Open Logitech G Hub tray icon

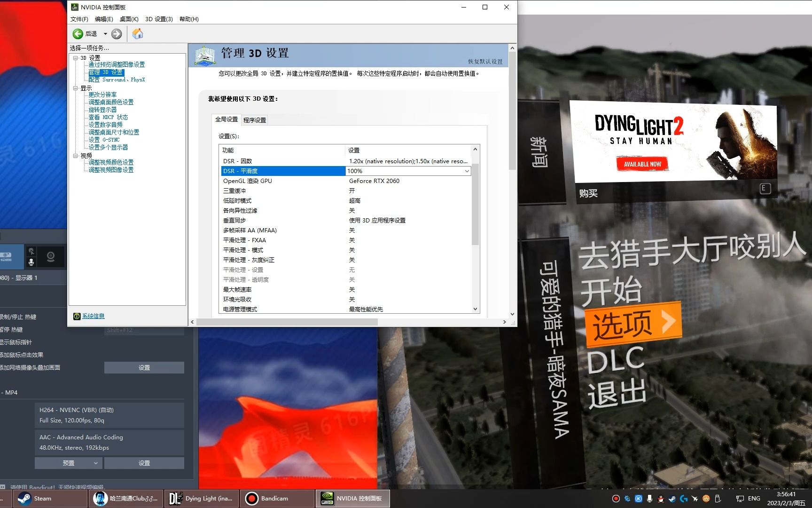[x=683, y=499]
